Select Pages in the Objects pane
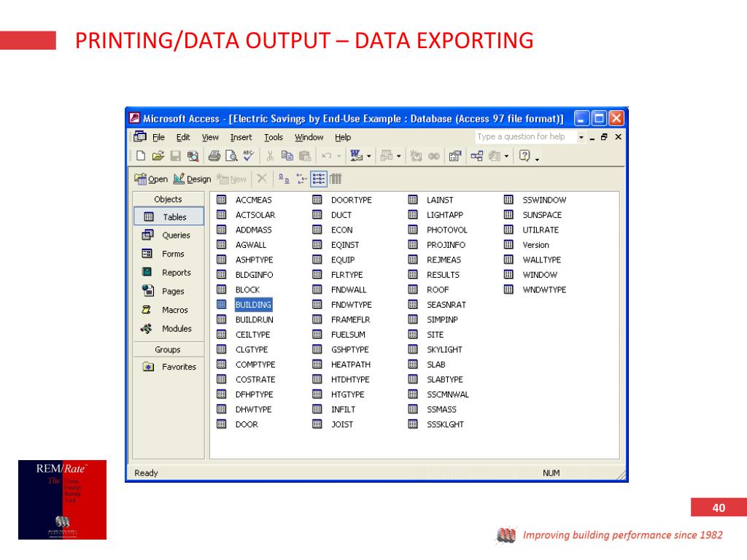Viewport: 747px width, 560px height. [163, 291]
